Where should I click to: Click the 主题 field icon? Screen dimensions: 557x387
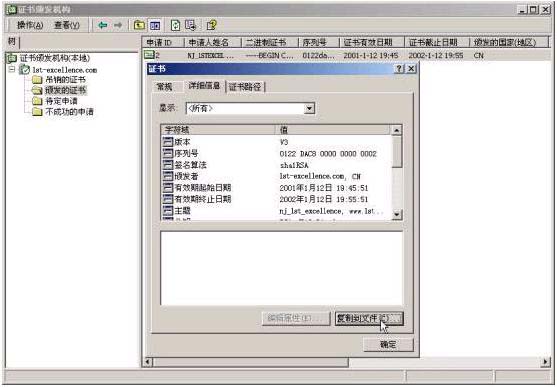[x=168, y=210]
